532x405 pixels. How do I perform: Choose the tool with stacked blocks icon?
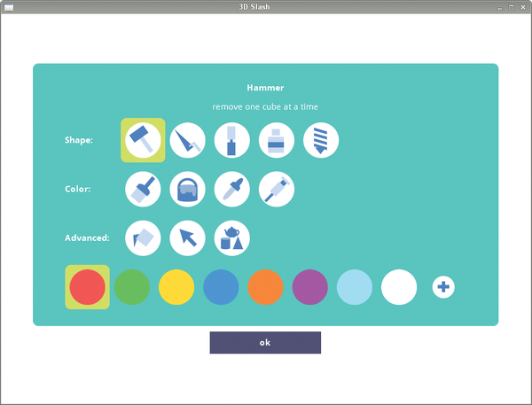(x=276, y=140)
